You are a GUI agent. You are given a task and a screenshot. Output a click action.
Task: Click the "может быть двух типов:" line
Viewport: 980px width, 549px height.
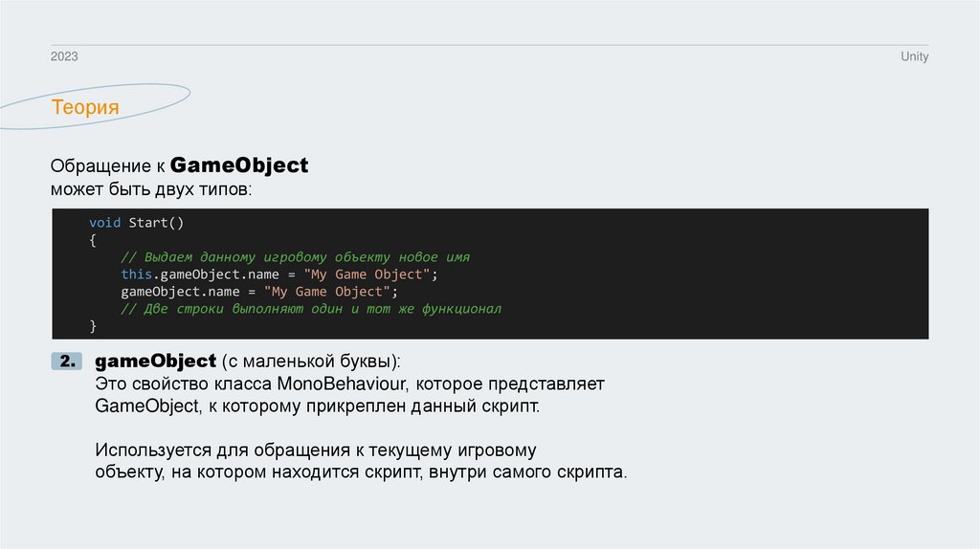click(152, 189)
